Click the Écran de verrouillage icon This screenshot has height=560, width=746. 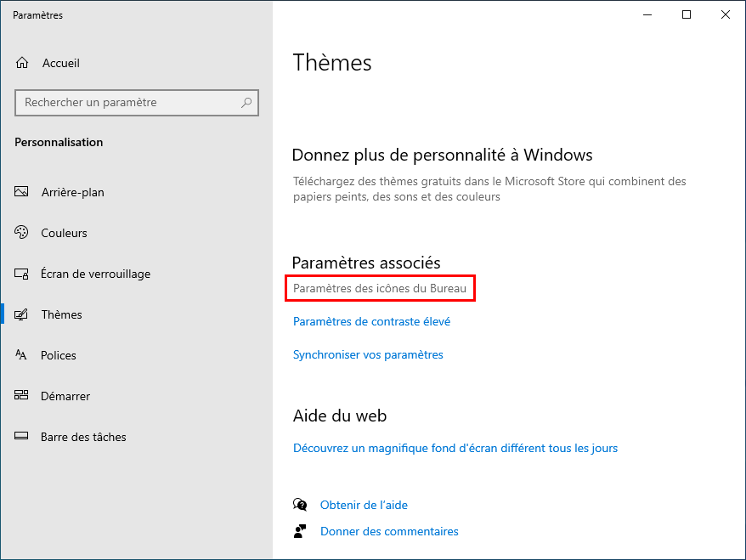point(21,274)
